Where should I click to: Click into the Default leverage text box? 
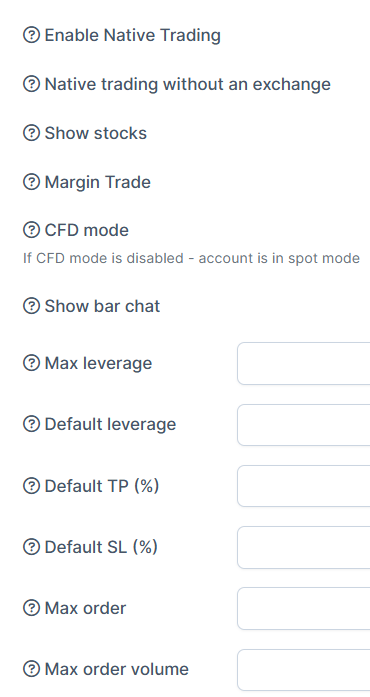[304, 425]
